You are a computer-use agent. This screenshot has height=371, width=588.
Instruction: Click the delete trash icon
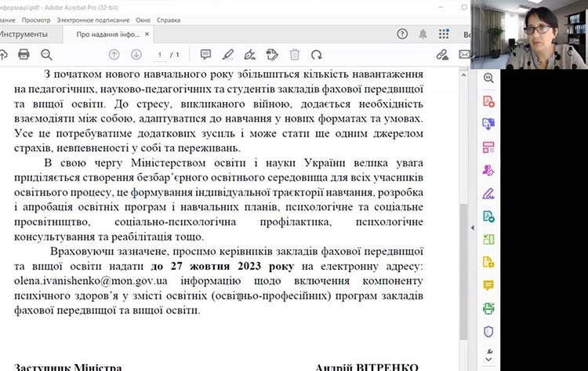295,54
